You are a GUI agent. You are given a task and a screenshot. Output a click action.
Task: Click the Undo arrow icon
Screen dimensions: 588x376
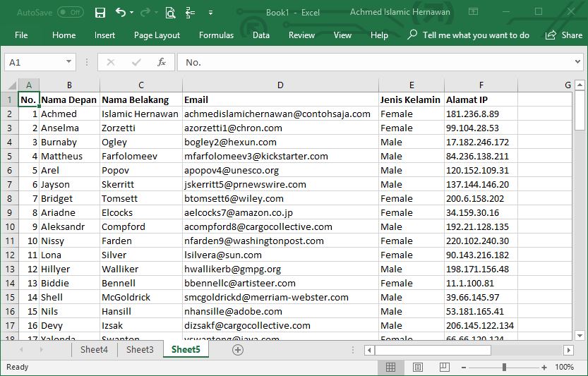121,13
